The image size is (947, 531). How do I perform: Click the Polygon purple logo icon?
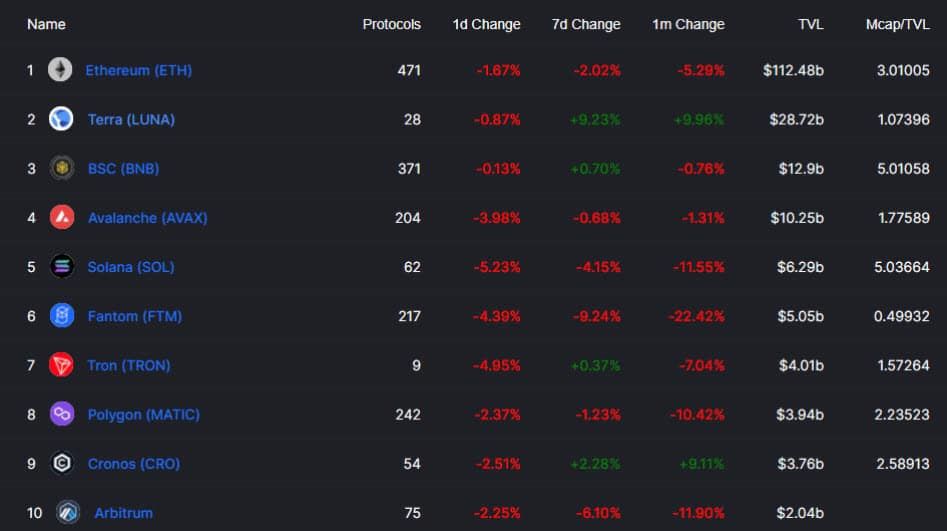click(x=62, y=414)
